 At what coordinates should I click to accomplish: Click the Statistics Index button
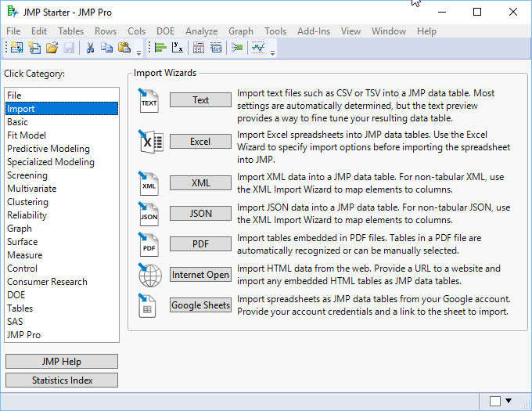point(62,380)
